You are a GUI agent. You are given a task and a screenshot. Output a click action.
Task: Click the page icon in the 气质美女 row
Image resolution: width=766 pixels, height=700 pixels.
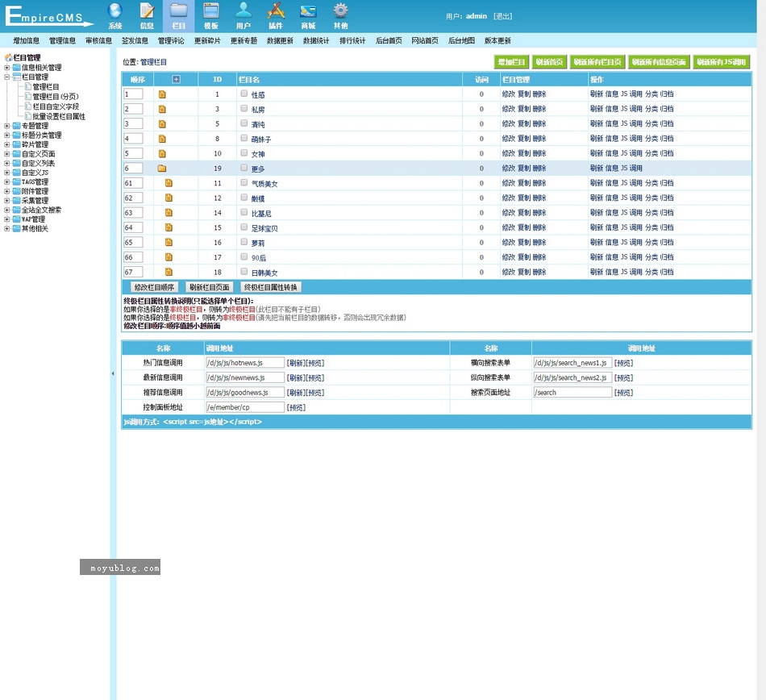pos(169,183)
